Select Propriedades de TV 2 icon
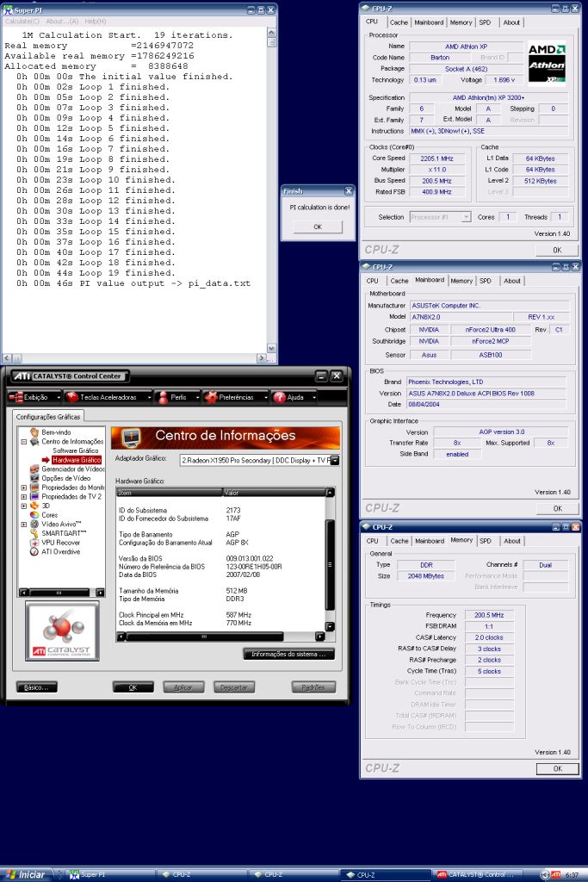Image resolution: width=588 pixels, height=882 pixels. 34,497
